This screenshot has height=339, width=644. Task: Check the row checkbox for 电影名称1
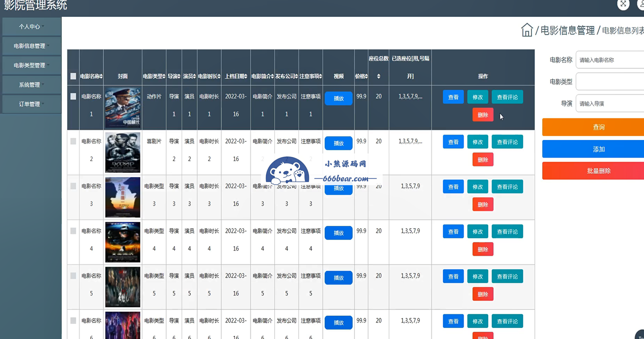coord(73,97)
